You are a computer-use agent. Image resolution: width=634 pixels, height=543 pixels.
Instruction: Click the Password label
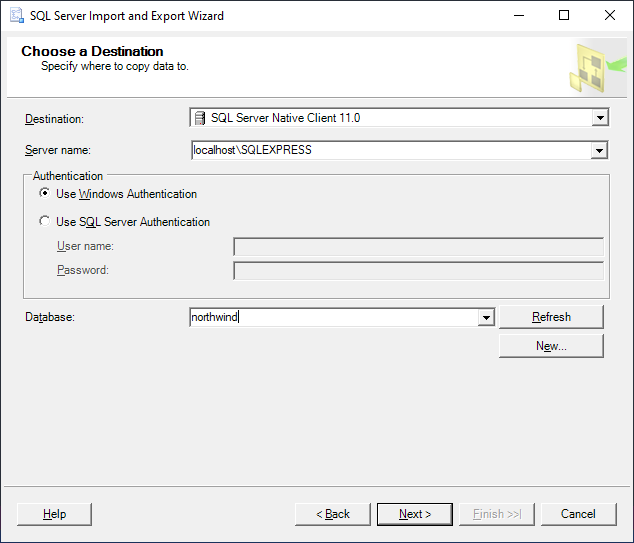(83, 270)
